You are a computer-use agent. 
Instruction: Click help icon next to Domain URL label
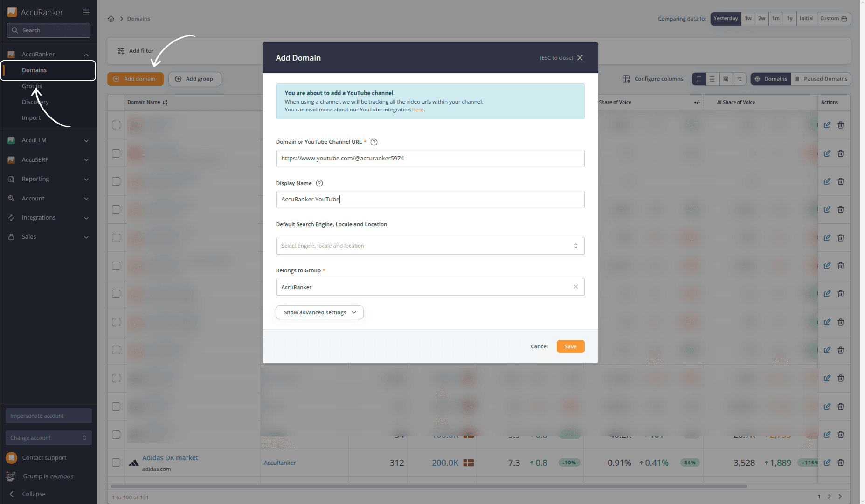pyautogui.click(x=374, y=142)
